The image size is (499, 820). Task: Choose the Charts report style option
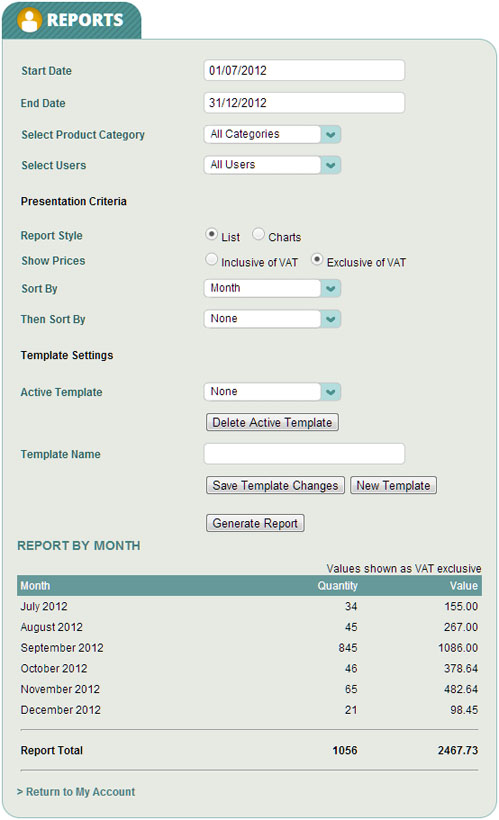pos(258,234)
